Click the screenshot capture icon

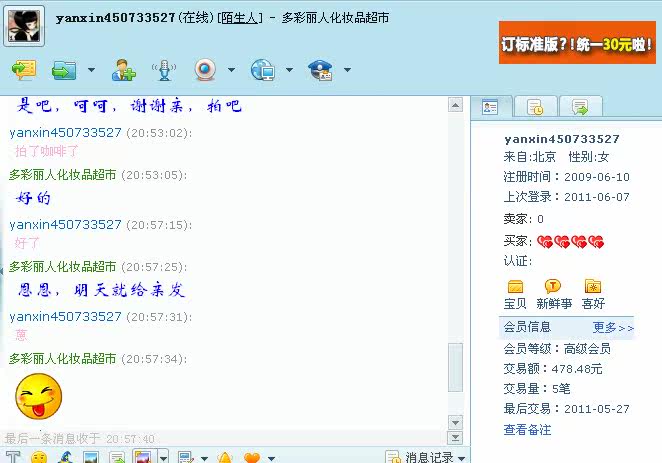point(143,457)
